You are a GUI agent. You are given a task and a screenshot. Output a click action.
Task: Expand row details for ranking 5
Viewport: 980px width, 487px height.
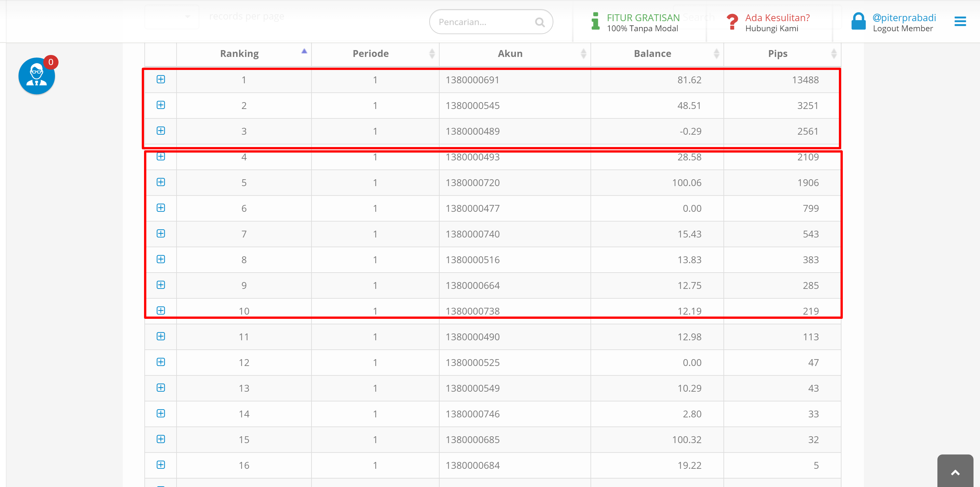161,182
